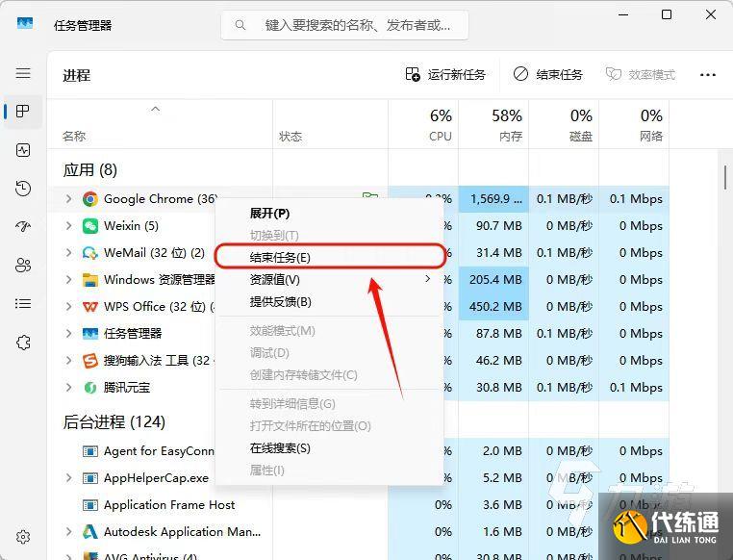Click the WeMail app icon
The width and height of the screenshot is (733, 560).
pyautogui.click(x=90, y=253)
